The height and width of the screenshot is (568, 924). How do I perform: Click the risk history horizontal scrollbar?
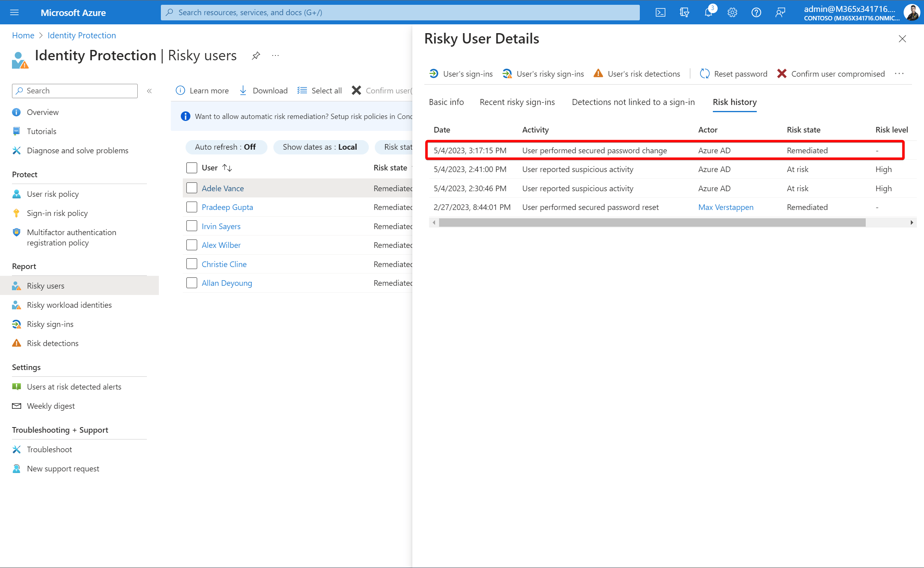point(652,222)
